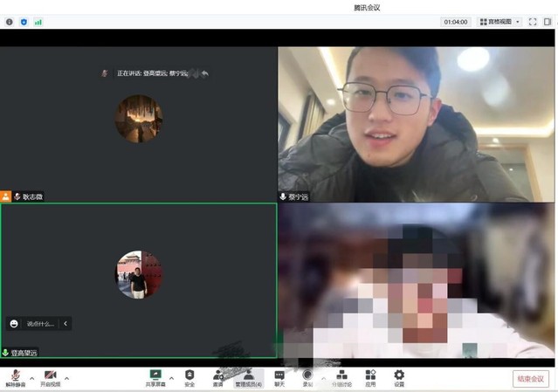Click the 说点什么 chat input field

coord(41,324)
